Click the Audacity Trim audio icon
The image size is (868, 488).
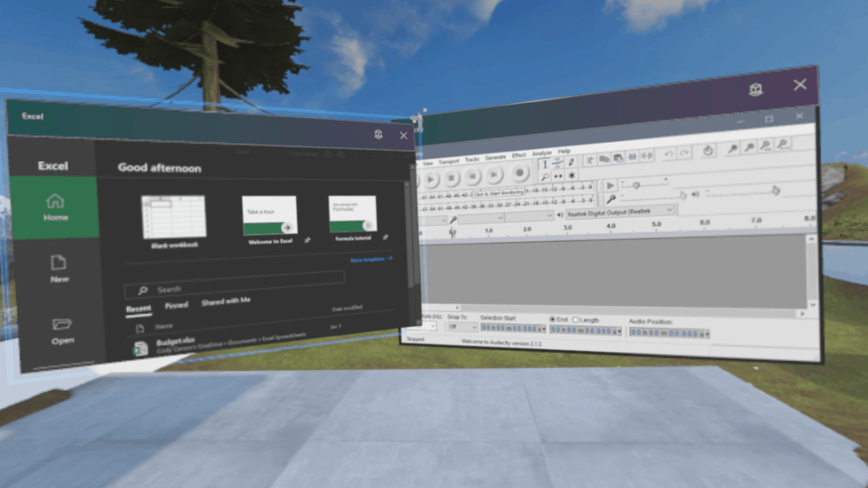pos(632,157)
